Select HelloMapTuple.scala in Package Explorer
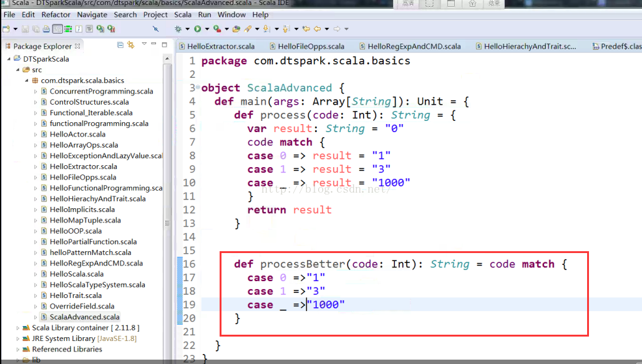The height and width of the screenshot is (364, 642). [85, 220]
